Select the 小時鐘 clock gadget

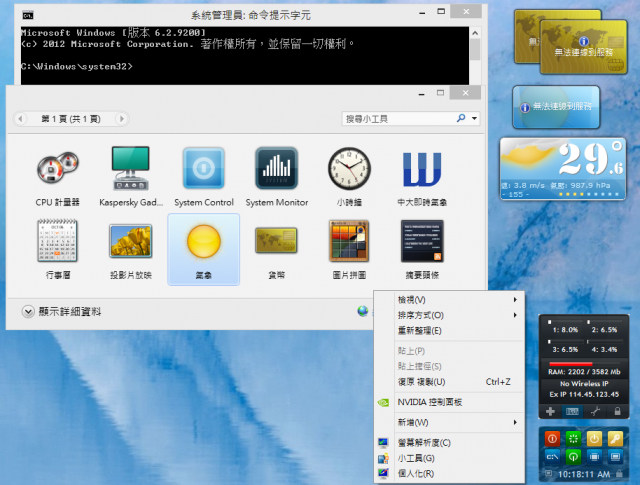349,176
